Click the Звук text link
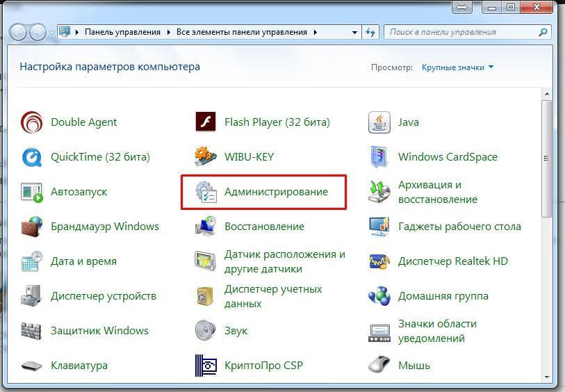The image size is (565, 392). (x=236, y=331)
